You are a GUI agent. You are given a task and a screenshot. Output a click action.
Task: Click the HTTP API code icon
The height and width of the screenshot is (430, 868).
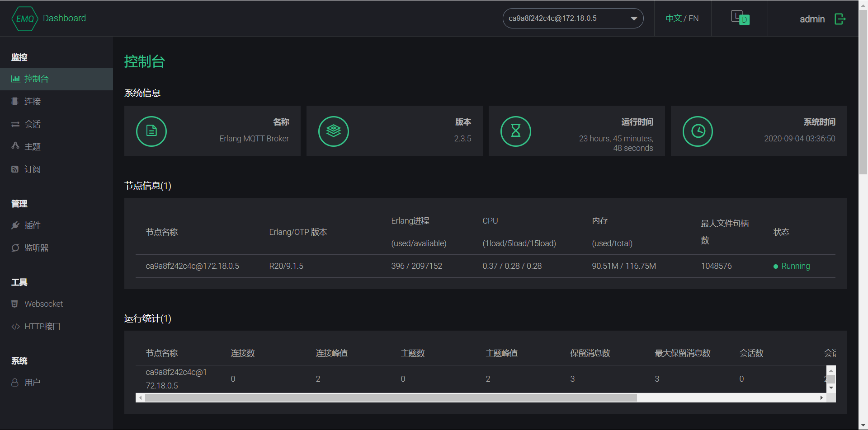click(x=15, y=327)
